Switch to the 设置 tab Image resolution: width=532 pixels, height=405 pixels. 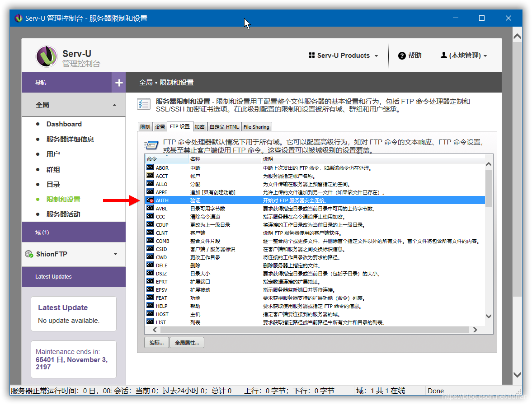pyautogui.click(x=160, y=127)
